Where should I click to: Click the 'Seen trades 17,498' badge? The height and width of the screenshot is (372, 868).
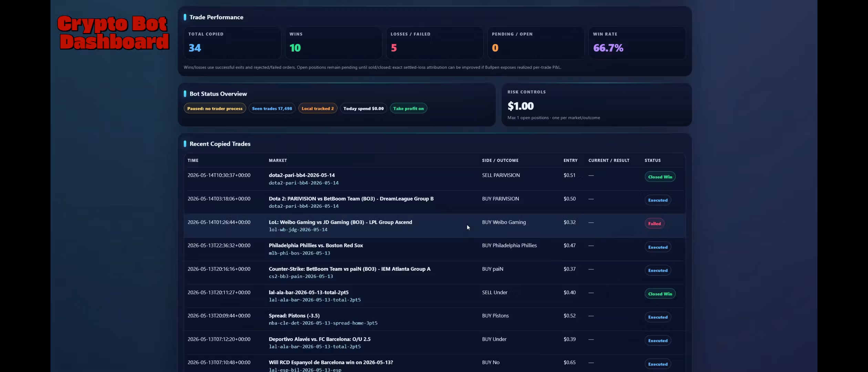(272, 108)
